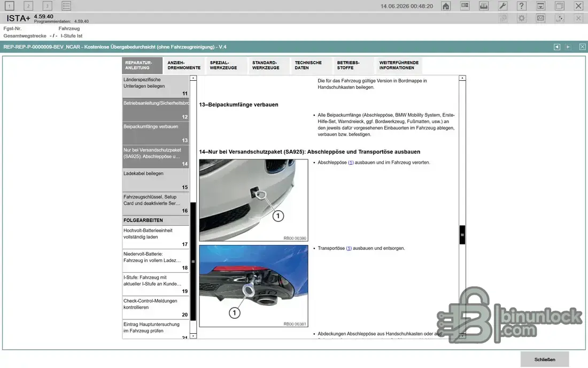Click the date and time display
Viewport: 588px width, 368px height.
(406, 6)
